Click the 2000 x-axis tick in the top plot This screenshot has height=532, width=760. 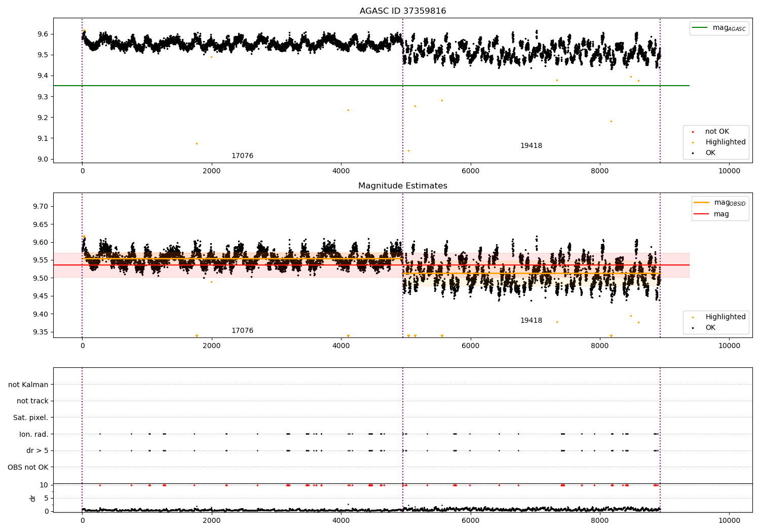(x=212, y=171)
